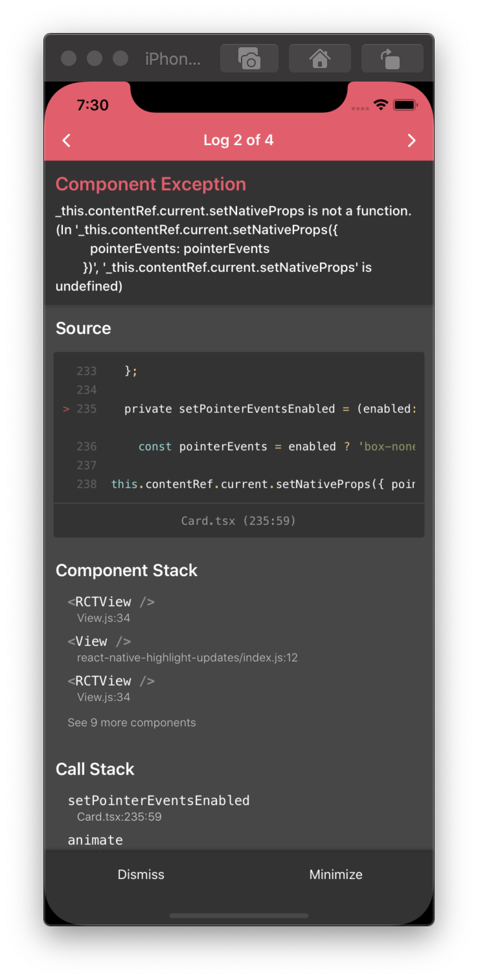Tap the RCTView component stack entry
The image size is (478, 980).
(111, 601)
